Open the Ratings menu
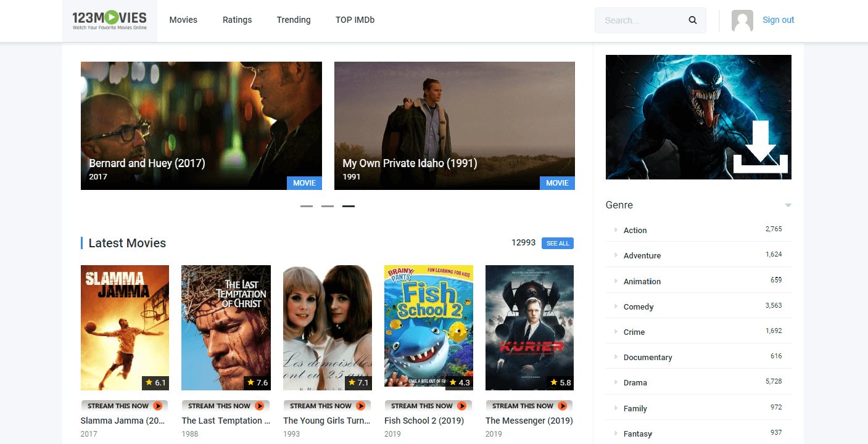 pyautogui.click(x=237, y=20)
